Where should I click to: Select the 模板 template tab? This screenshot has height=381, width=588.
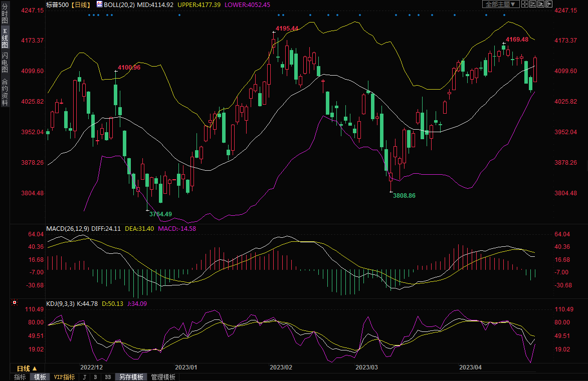pos(40,377)
